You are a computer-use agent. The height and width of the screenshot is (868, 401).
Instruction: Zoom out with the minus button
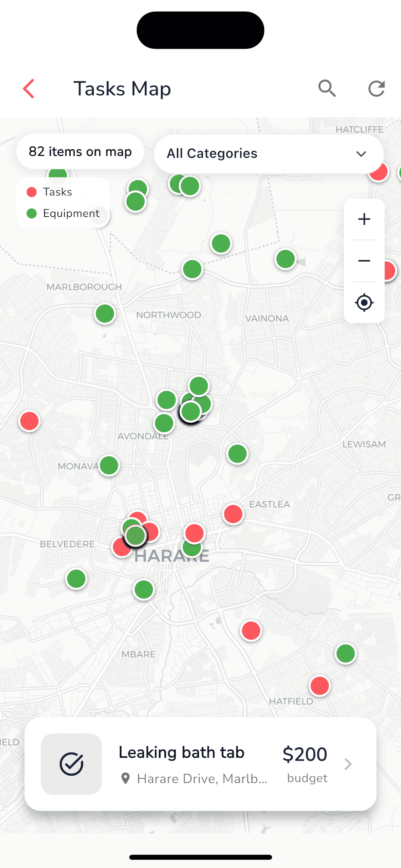coord(364,261)
